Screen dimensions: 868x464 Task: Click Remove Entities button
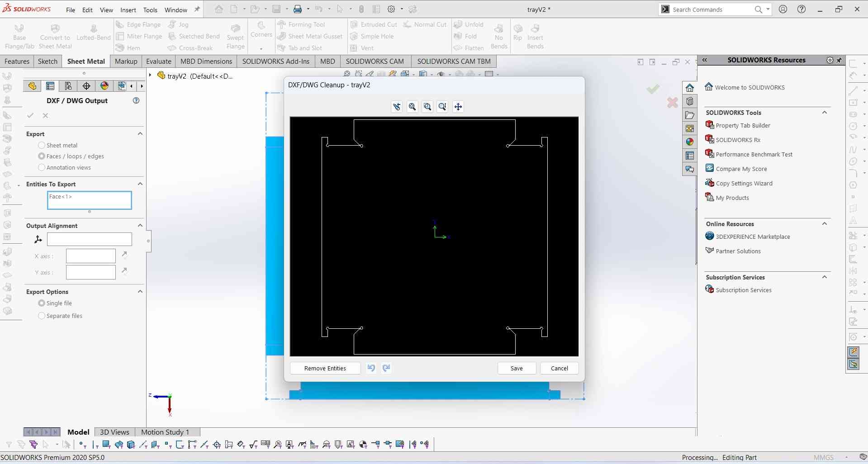pyautogui.click(x=325, y=368)
